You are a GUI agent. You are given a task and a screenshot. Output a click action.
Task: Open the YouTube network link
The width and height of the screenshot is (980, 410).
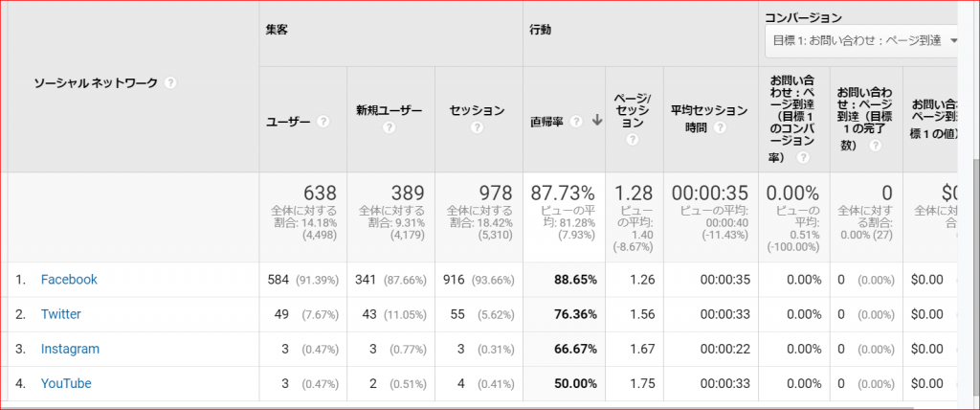pyautogui.click(x=66, y=384)
